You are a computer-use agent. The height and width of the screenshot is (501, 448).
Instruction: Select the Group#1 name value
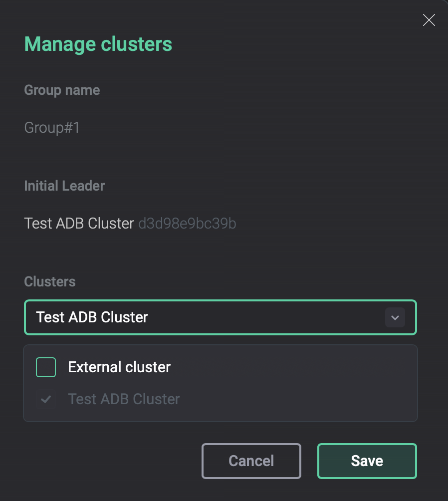pos(51,128)
